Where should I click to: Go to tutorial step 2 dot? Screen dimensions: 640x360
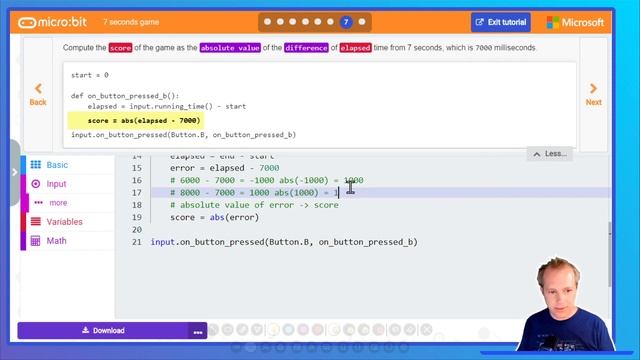[280, 22]
